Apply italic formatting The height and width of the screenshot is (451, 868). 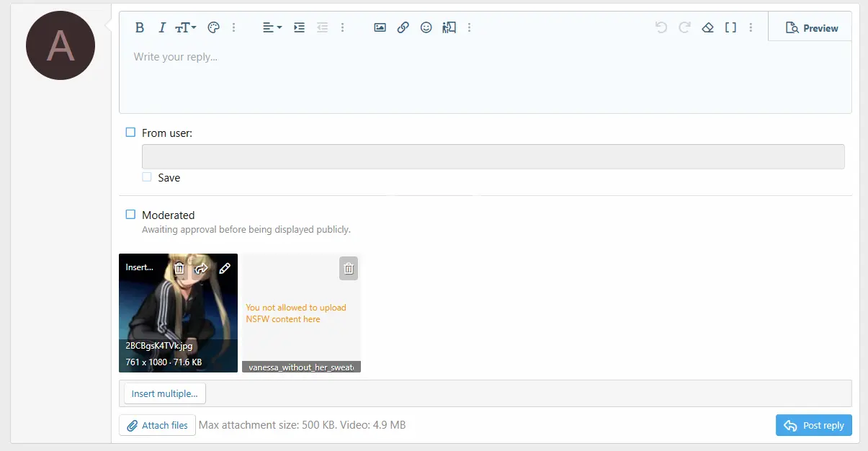pyautogui.click(x=162, y=27)
